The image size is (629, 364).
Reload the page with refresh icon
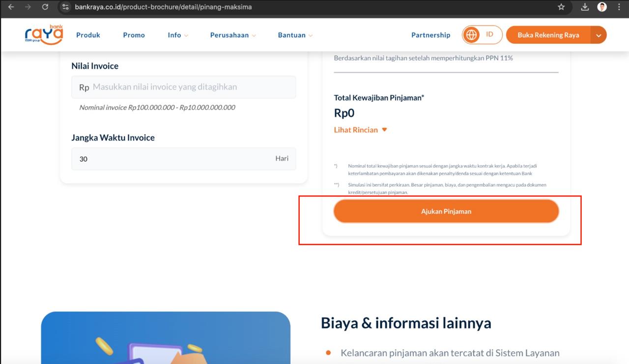tap(45, 7)
